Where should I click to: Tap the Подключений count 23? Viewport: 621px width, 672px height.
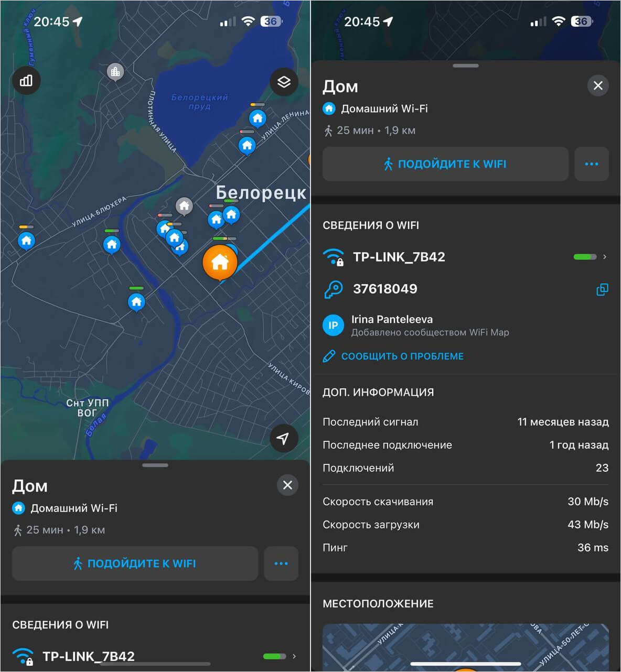[x=602, y=468]
